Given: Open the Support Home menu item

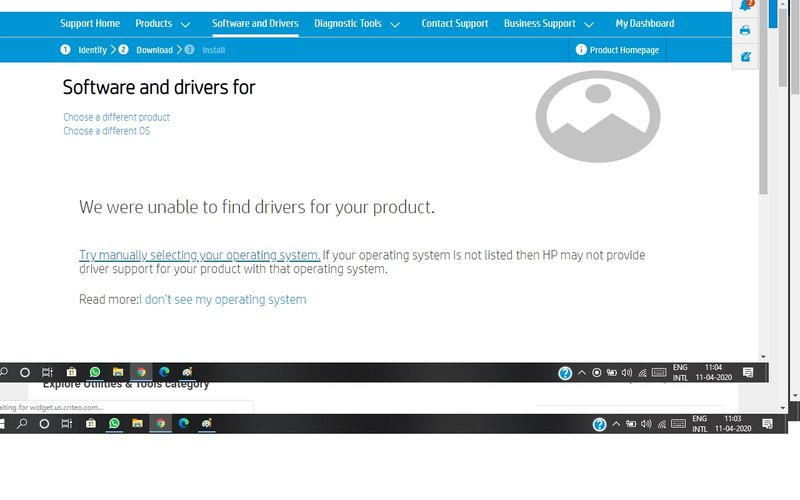Looking at the screenshot, I should click(x=90, y=23).
